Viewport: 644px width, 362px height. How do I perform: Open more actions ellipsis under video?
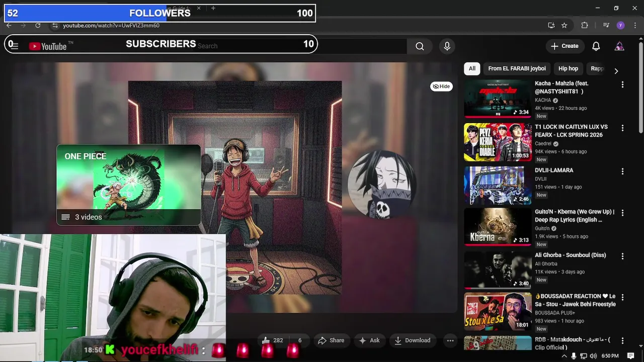click(x=450, y=340)
